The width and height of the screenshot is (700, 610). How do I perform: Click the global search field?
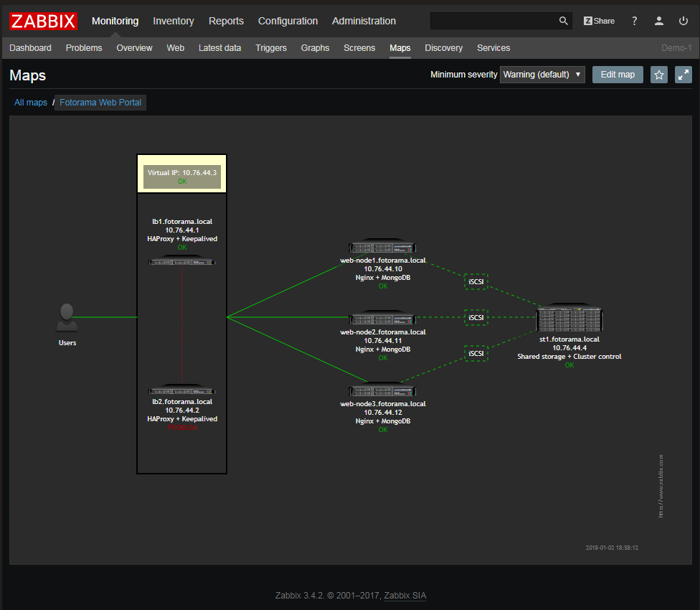pos(495,21)
